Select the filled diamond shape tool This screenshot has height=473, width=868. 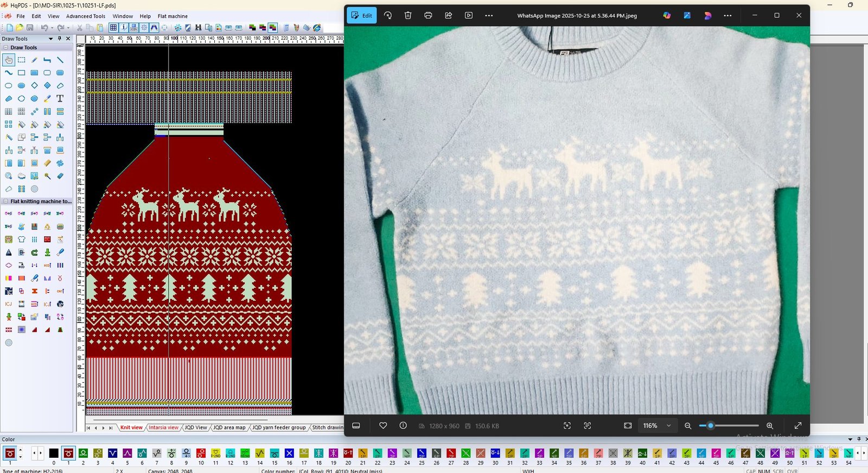47,86
